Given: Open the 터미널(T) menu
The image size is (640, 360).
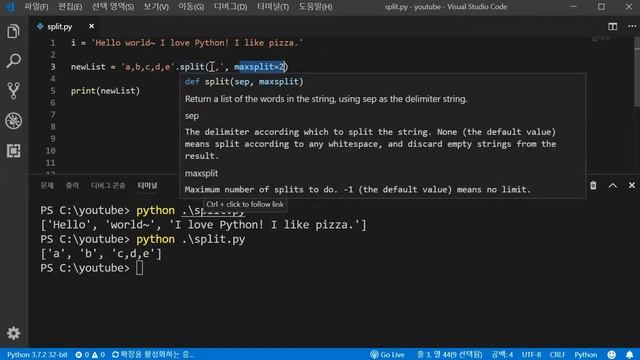Looking at the screenshot, I should [x=273, y=7].
